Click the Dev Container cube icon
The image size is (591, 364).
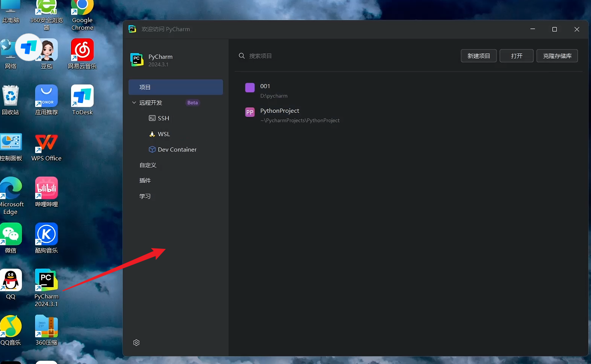point(152,149)
